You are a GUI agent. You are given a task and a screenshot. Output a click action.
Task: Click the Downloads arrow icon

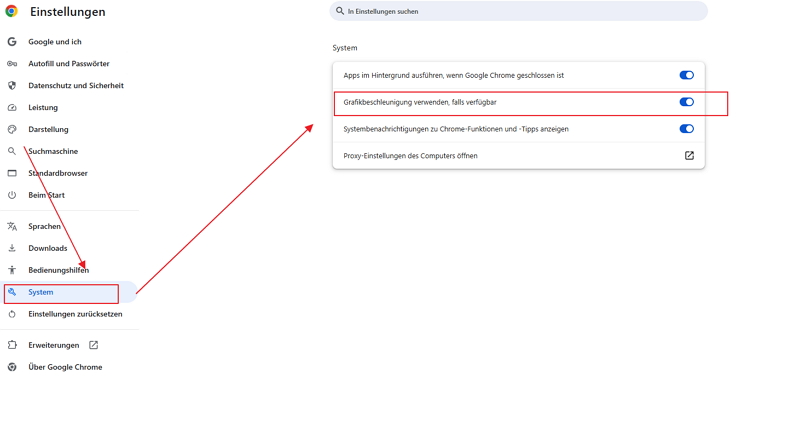12,249
